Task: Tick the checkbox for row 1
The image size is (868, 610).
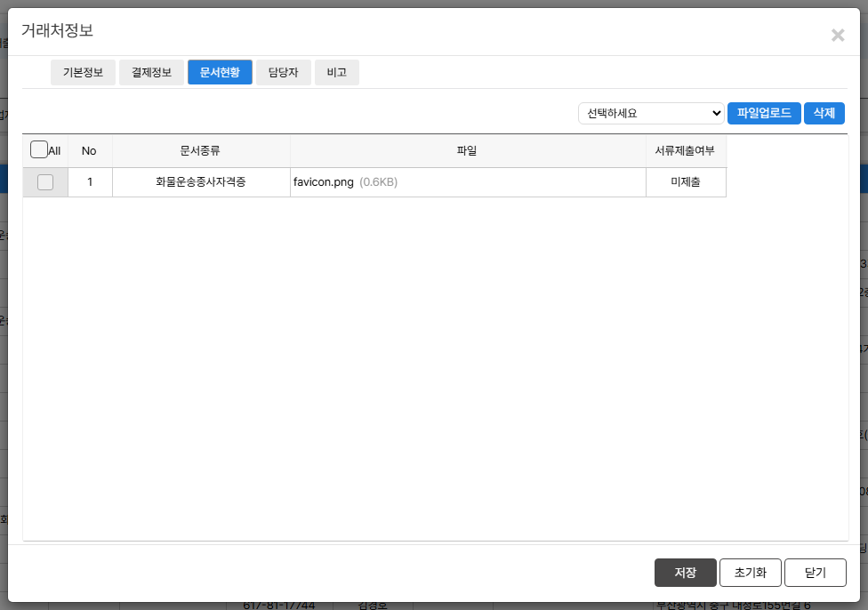Action: 45,182
